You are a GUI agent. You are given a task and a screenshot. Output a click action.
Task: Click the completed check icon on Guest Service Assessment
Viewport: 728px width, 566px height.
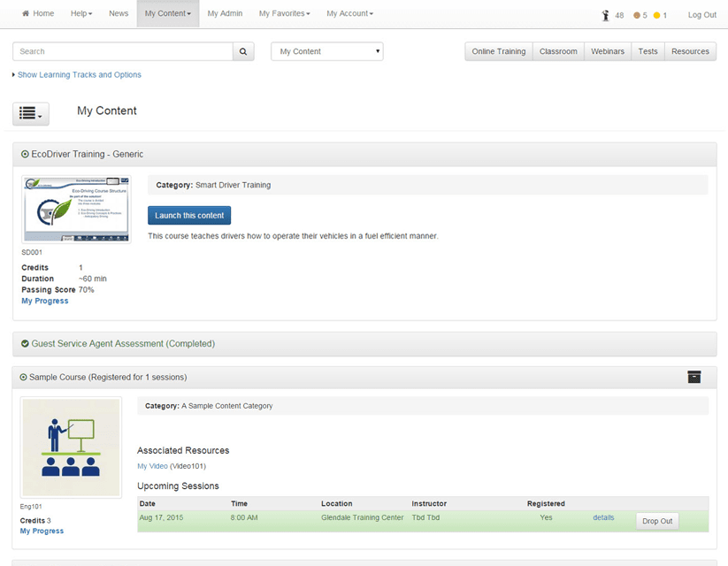pos(25,343)
